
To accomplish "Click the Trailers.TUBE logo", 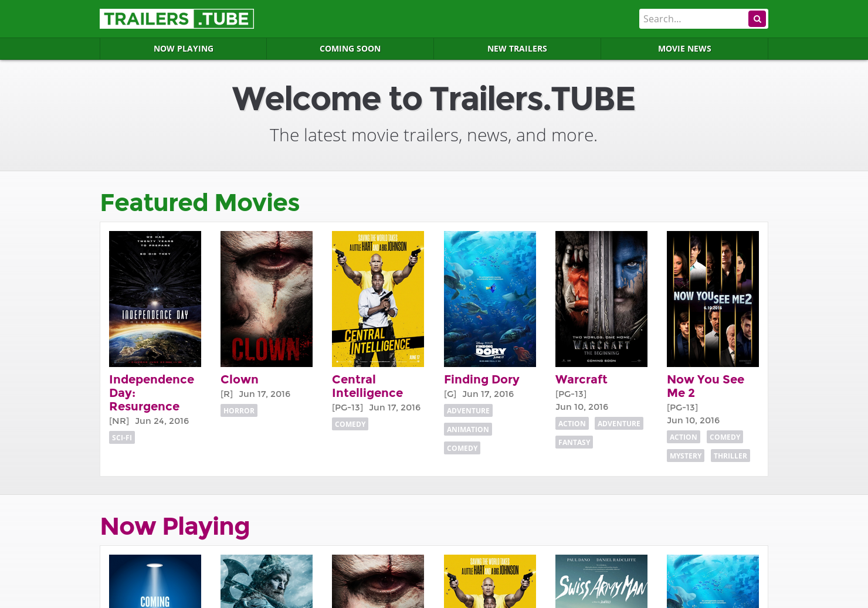I will [177, 19].
